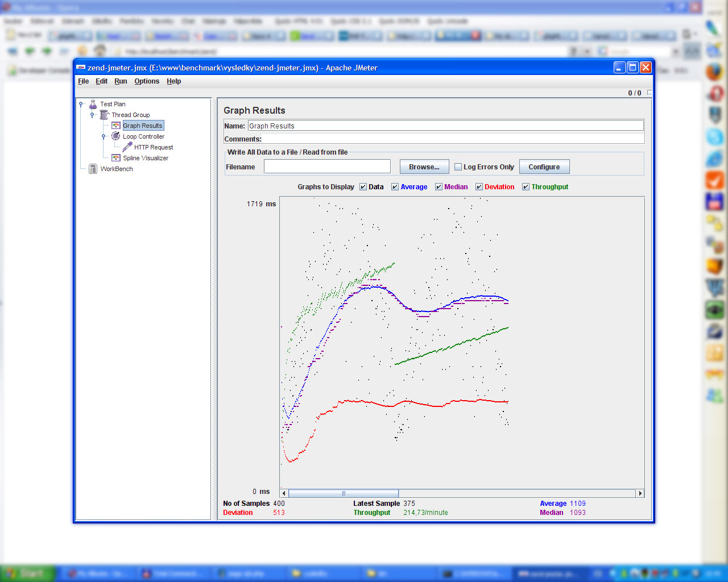Open the Options menu

pyautogui.click(x=147, y=81)
